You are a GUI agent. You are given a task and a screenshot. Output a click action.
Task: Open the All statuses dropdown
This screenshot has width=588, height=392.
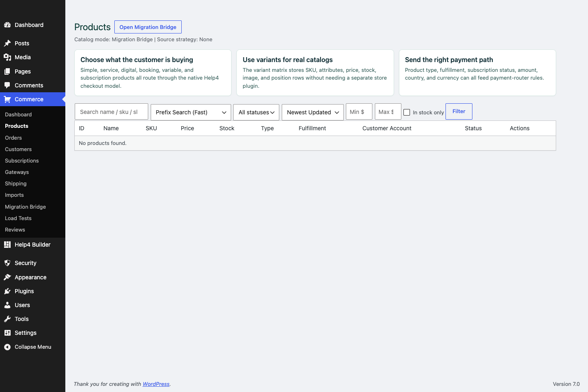pyautogui.click(x=256, y=112)
